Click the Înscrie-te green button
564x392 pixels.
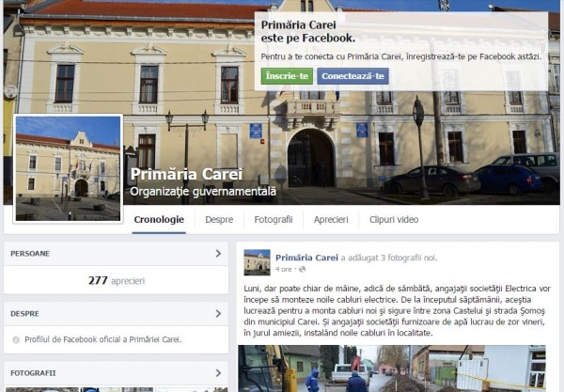(287, 76)
